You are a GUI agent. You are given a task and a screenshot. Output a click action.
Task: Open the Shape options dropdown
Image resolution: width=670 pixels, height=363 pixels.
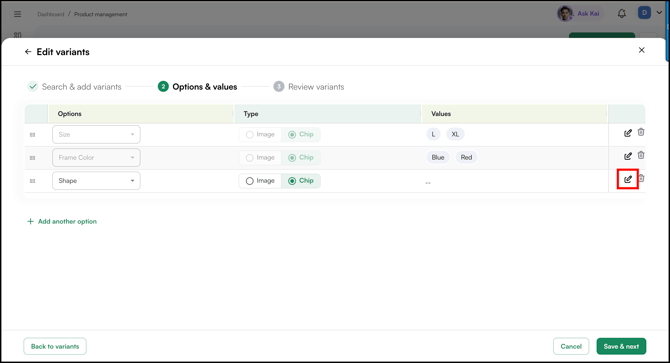click(96, 181)
